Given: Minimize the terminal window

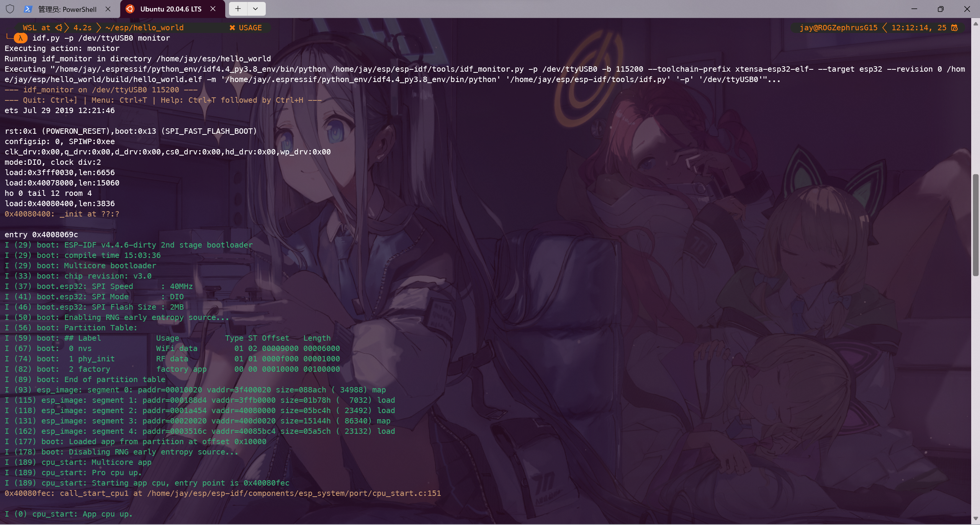Looking at the screenshot, I should (914, 9).
